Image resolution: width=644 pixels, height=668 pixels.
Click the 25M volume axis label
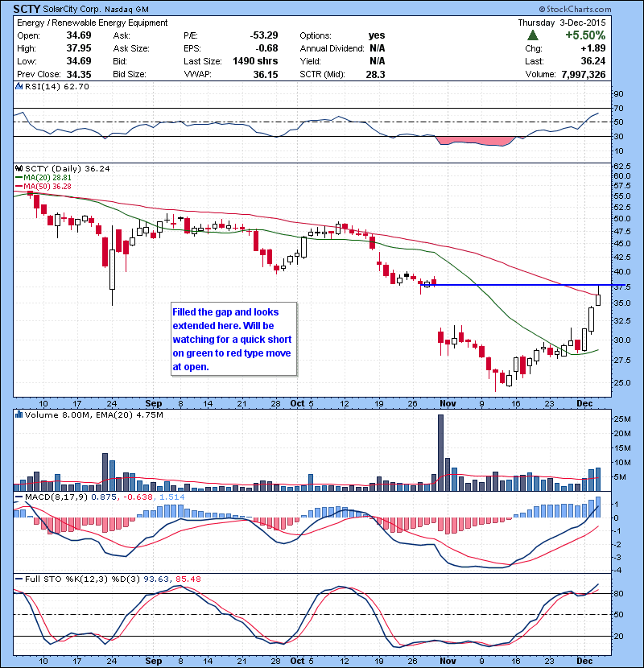[621, 419]
